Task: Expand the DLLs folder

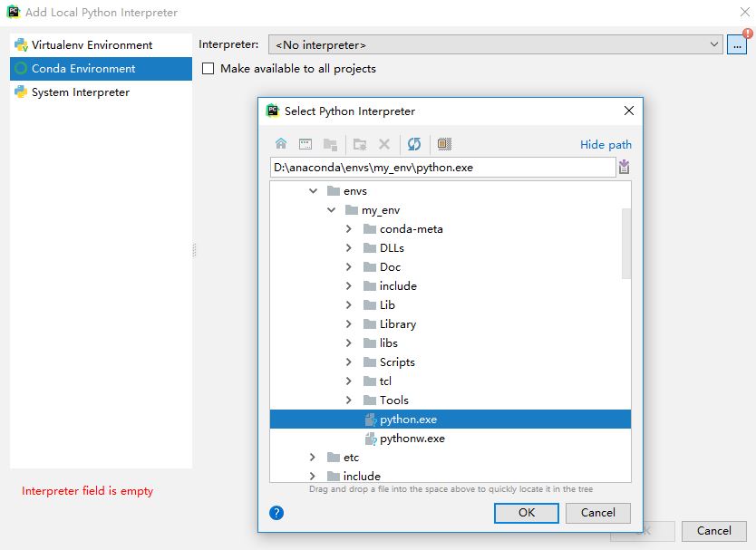Action: (x=349, y=247)
